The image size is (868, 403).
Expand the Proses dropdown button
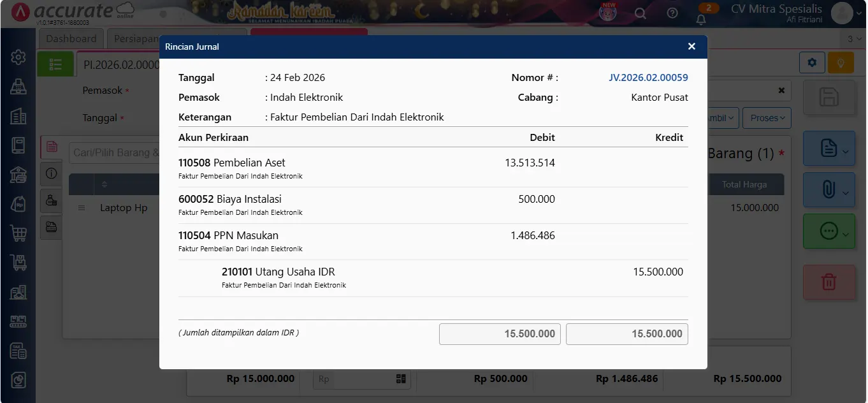[767, 118]
